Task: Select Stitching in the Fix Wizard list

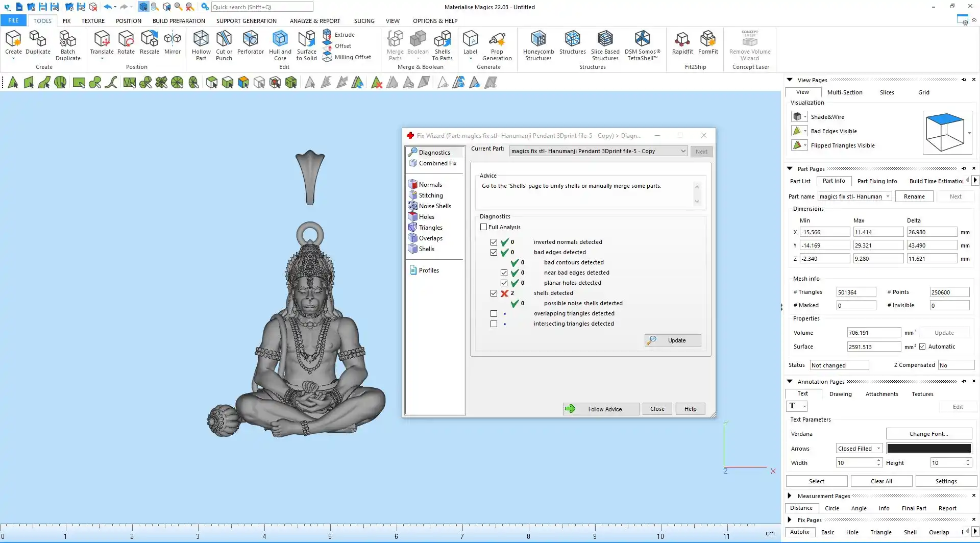Action: click(x=431, y=195)
